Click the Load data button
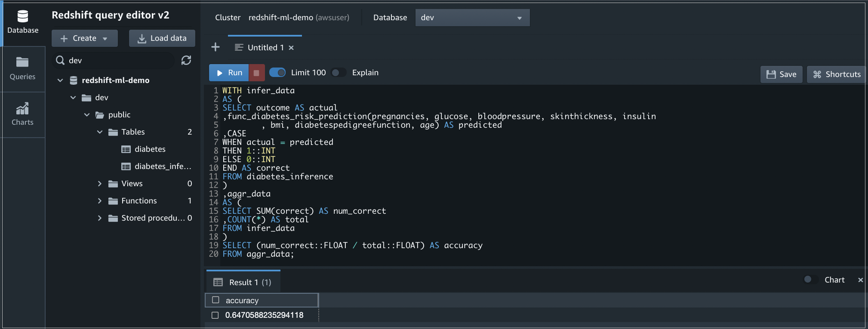 [162, 38]
